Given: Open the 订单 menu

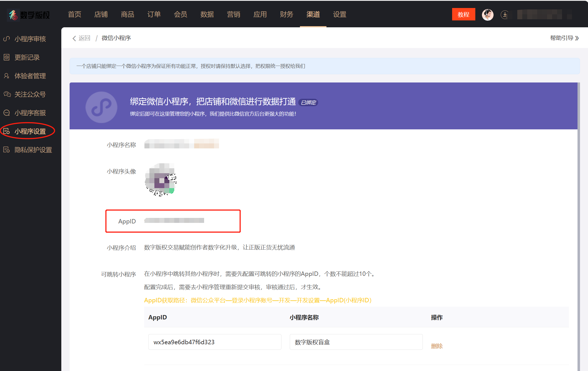Looking at the screenshot, I should [154, 14].
